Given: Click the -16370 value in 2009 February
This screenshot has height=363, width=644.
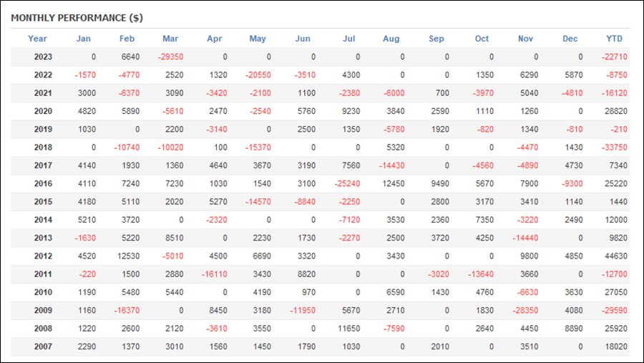Looking at the screenshot, I should [x=127, y=310].
